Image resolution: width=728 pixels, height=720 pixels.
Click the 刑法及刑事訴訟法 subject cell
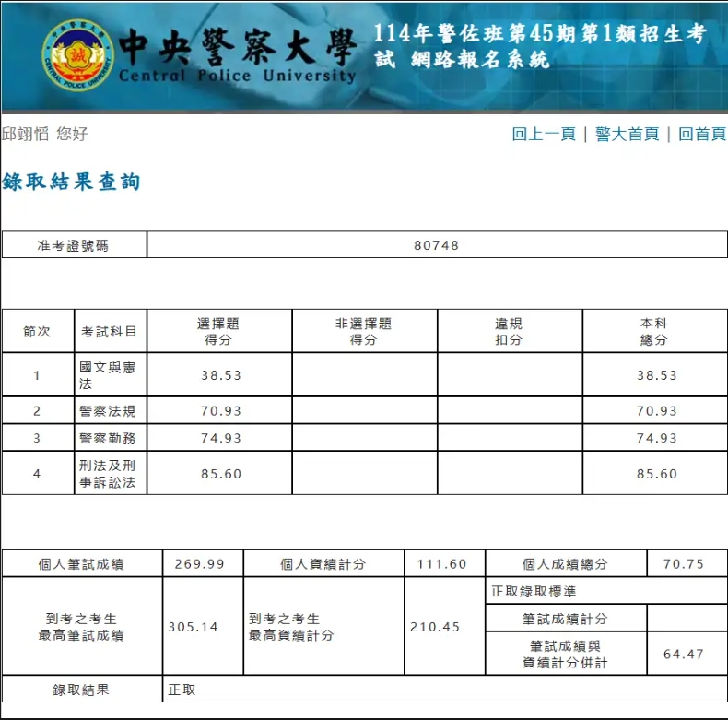click(110, 473)
